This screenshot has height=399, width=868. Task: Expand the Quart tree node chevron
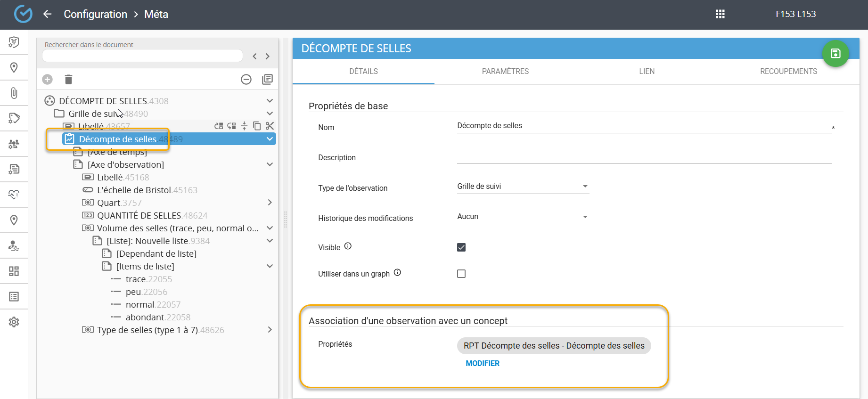(x=270, y=203)
